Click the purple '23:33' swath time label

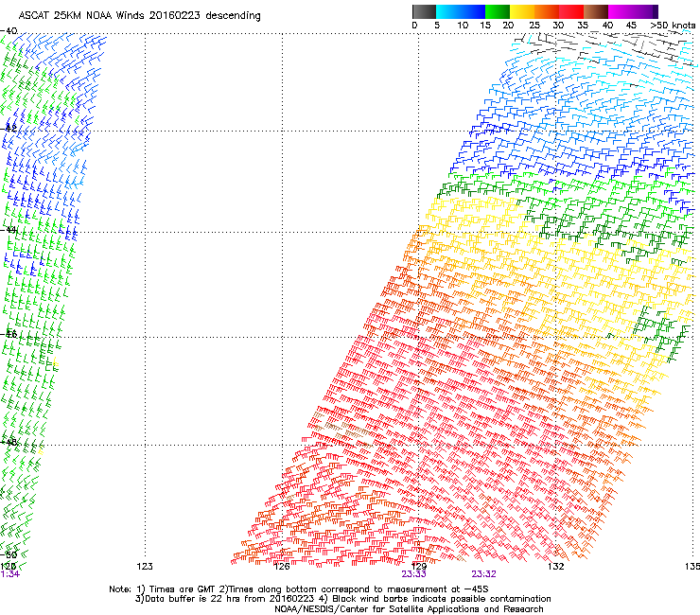(x=413, y=574)
